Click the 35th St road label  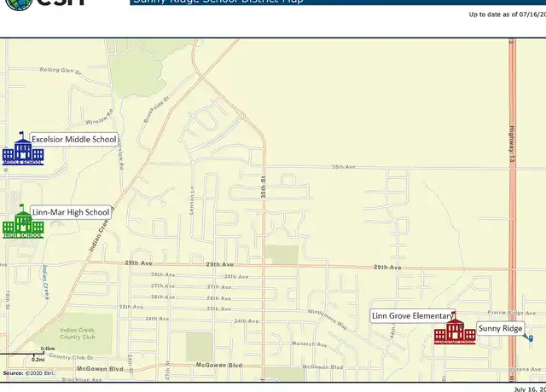(264, 187)
